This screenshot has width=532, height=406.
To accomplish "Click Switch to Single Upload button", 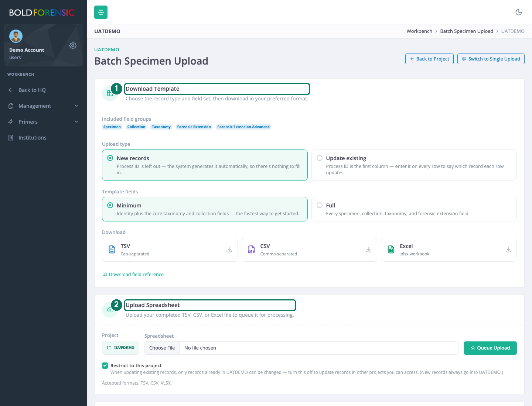I will coord(491,59).
